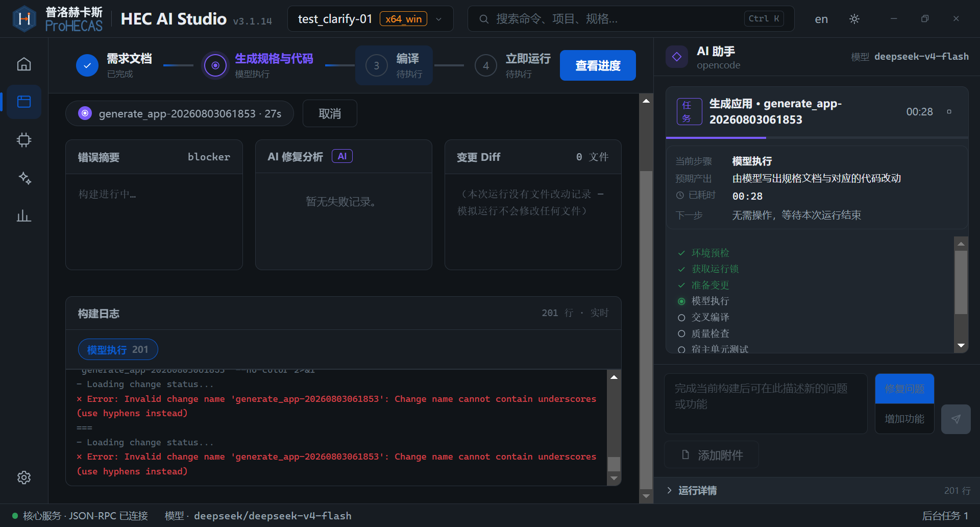Click the build log scrollbar up arrow
The width and height of the screenshot is (980, 527).
tap(614, 377)
